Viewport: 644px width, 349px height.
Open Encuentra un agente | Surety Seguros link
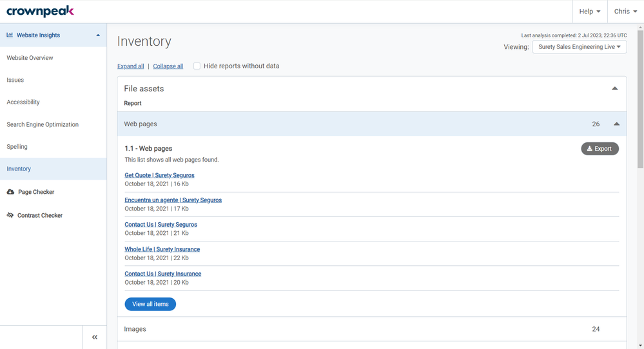click(173, 200)
